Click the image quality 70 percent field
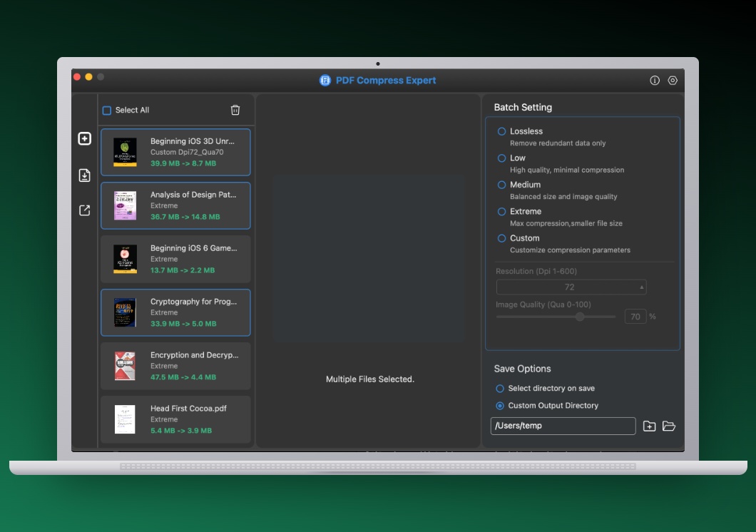This screenshot has height=532, width=756. click(x=635, y=317)
